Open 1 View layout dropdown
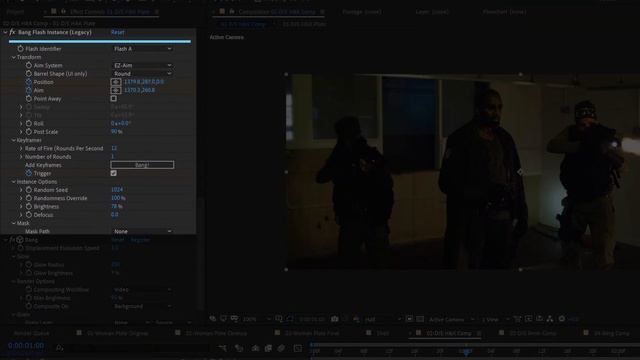 pyautogui.click(x=495, y=319)
